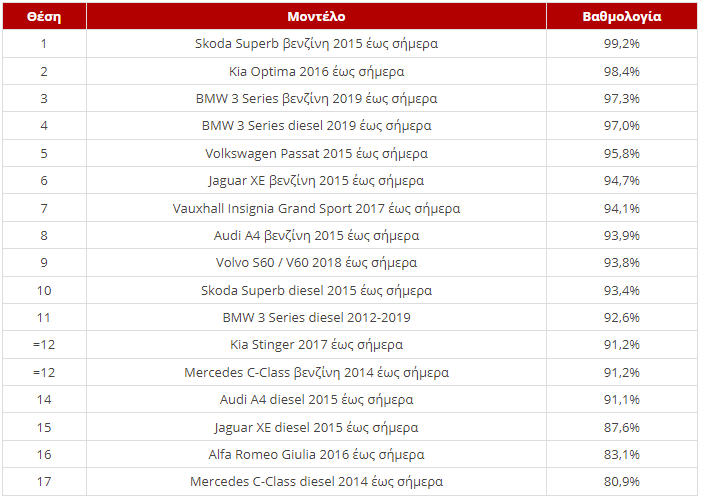702x501 pixels.
Task: Click the Μοντέλο column header
Action: click(x=316, y=17)
